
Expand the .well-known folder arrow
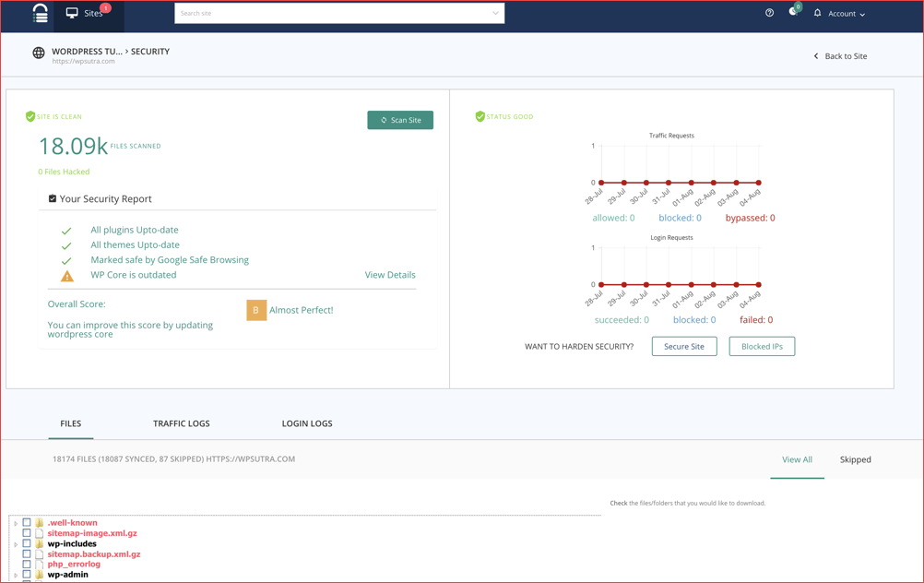click(x=16, y=523)
